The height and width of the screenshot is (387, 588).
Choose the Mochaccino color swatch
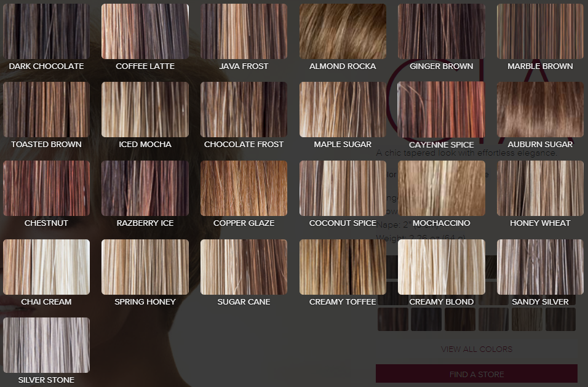442,188
